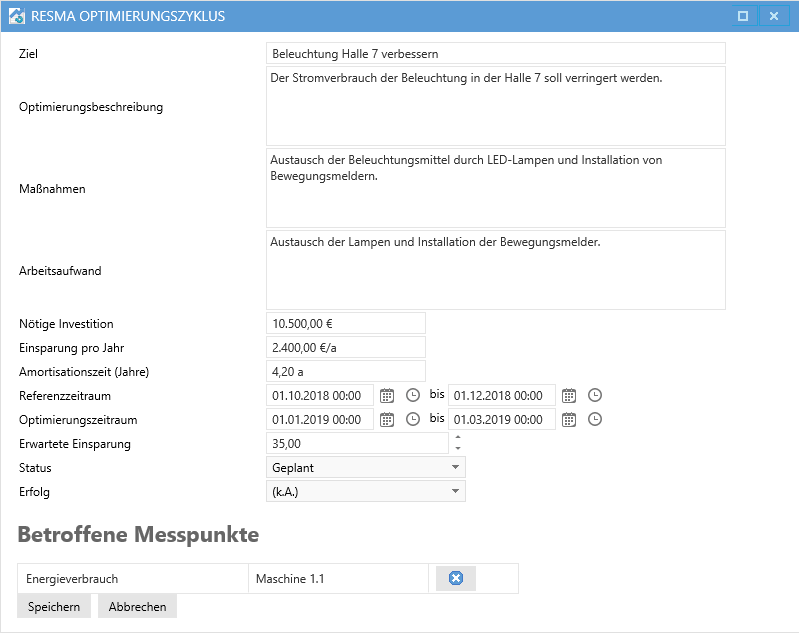
Task: Open calendar for Referenzzeitraum start date
Action: pos(388,395)
